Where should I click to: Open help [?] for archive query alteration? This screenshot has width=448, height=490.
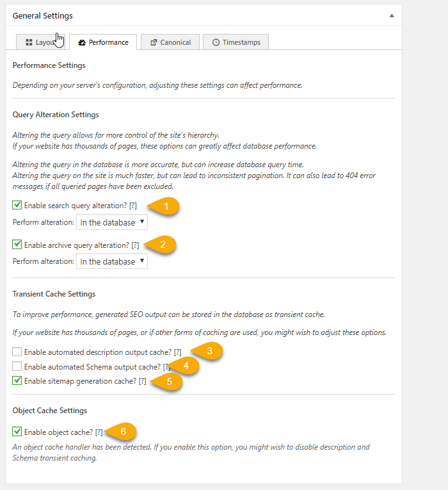coord(135,245)
